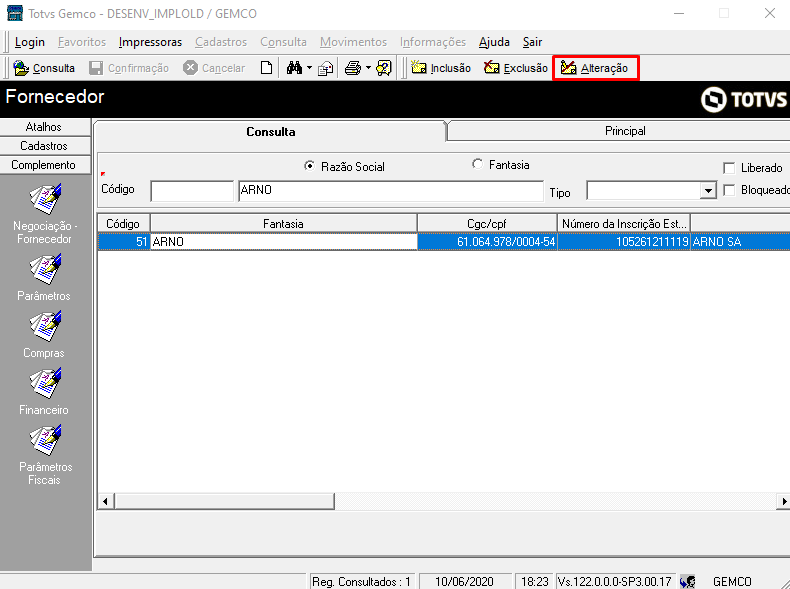790x589 pixels.
Task: Select the Razão Social radio button
Action: pos(309,166)
